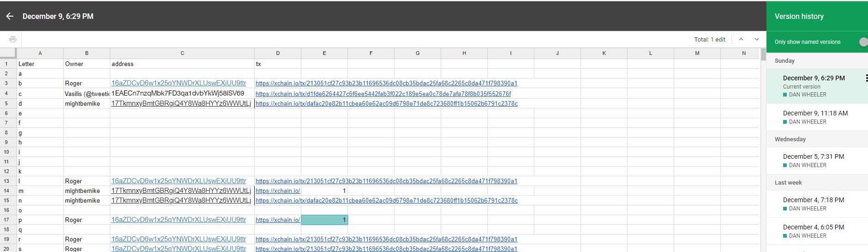868x252 pixels.
Task: Click the 'mightbemike' cell in row 14
Action: click(x=87, y=191)
